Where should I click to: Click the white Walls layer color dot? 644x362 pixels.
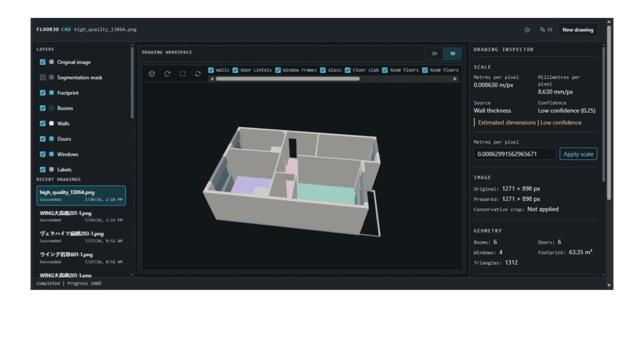(51, 123)
